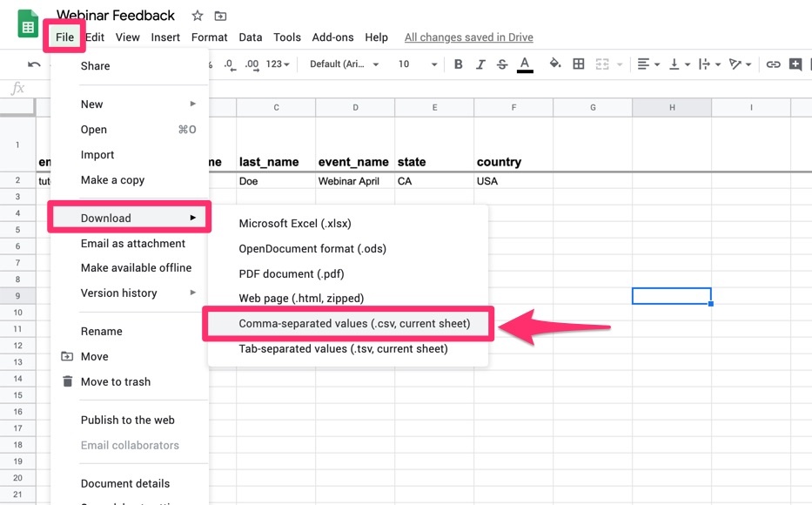Click the merge cells icon

coord(601,64)
